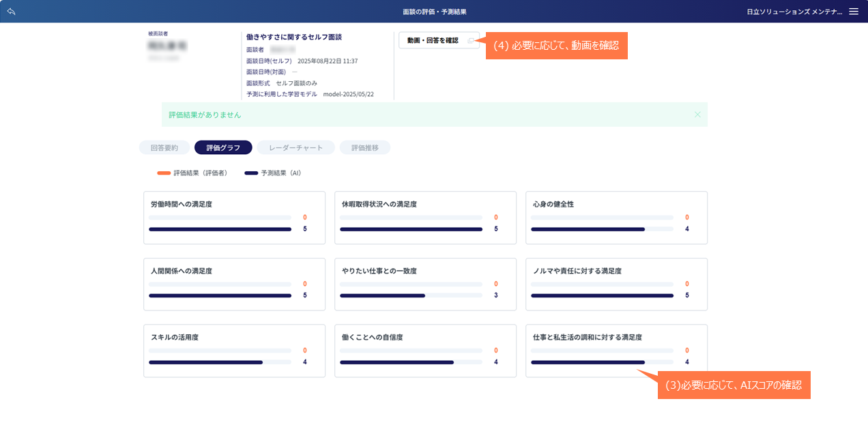
Task: Click the 労働時間への満足度 AI score bar
Action: (x=220, y=229)
